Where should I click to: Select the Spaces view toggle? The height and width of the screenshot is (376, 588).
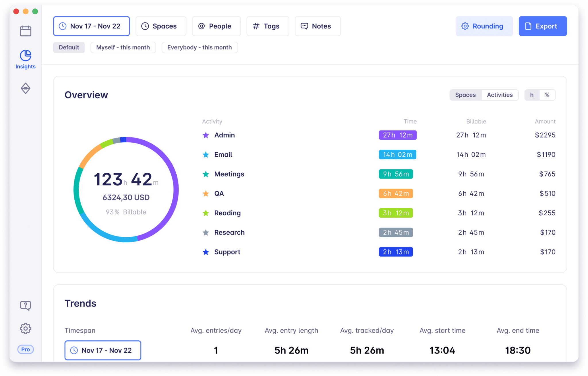[x=465, y=94]
